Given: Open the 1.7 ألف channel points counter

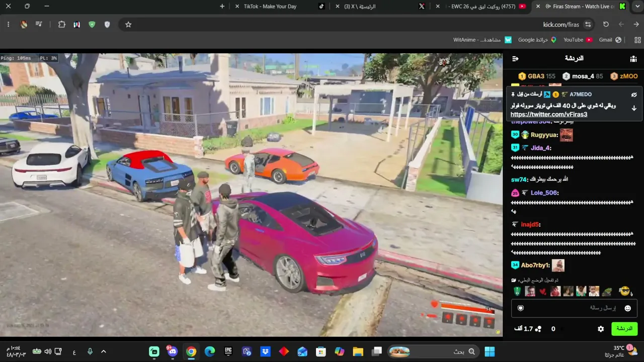Looking at the screenshot, I should (x=527, y=329).
